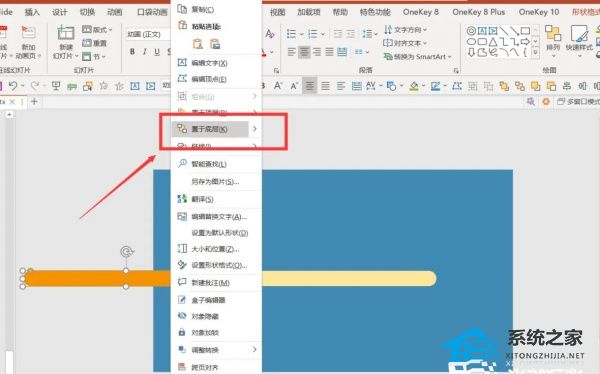Open the bullet list dropdown arrow
This screenshot has width=600, height=374.
pos(302,34)
